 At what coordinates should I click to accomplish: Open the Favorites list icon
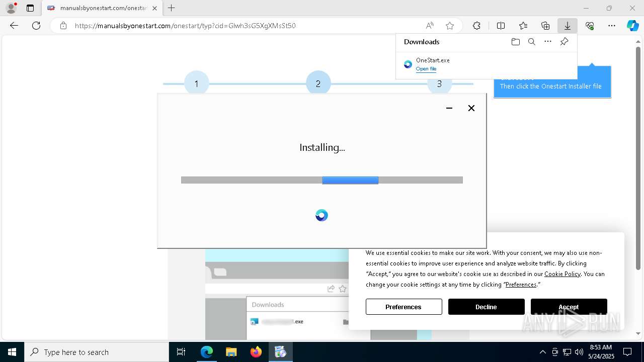[x=523, y=26]
